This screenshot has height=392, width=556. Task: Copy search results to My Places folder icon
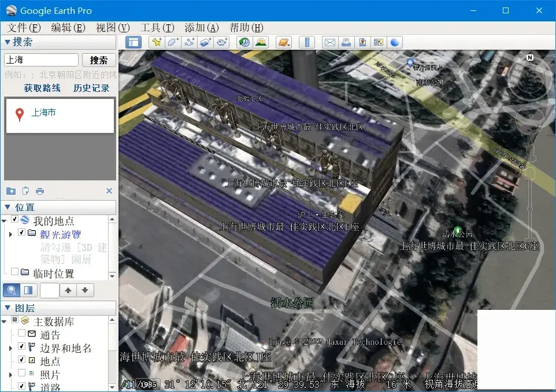[x=11, y=191]
